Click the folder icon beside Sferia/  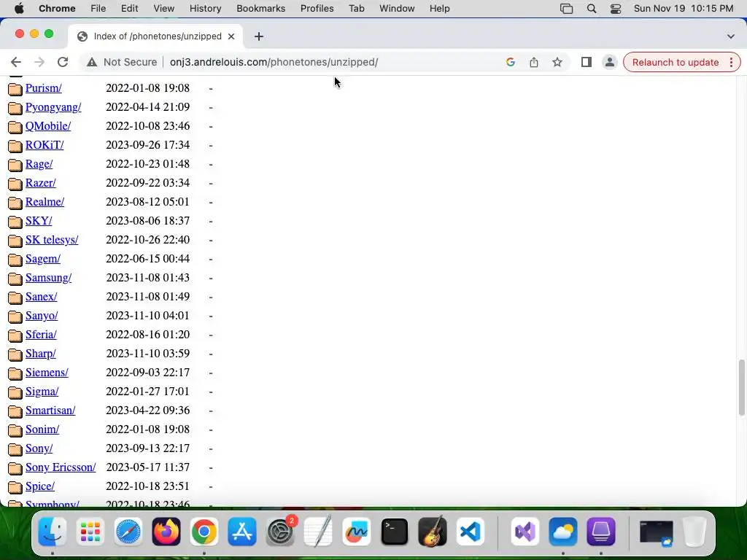pos(15,335)
